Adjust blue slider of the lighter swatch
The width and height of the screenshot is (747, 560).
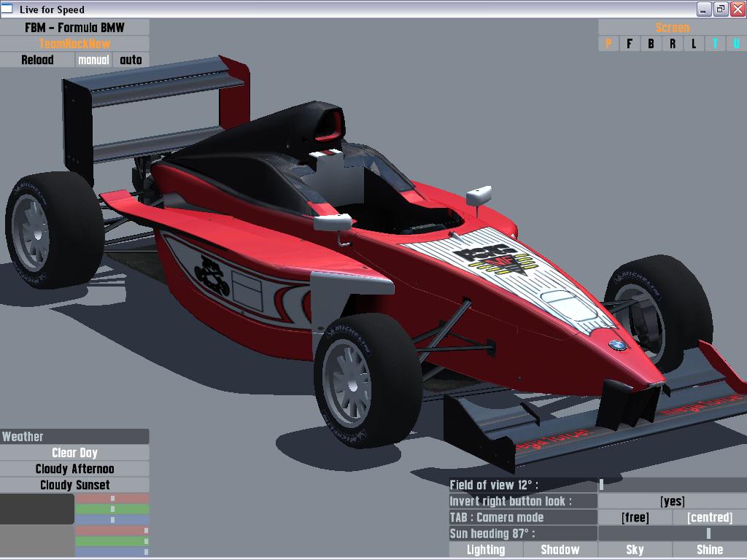(x=112, y=551)
